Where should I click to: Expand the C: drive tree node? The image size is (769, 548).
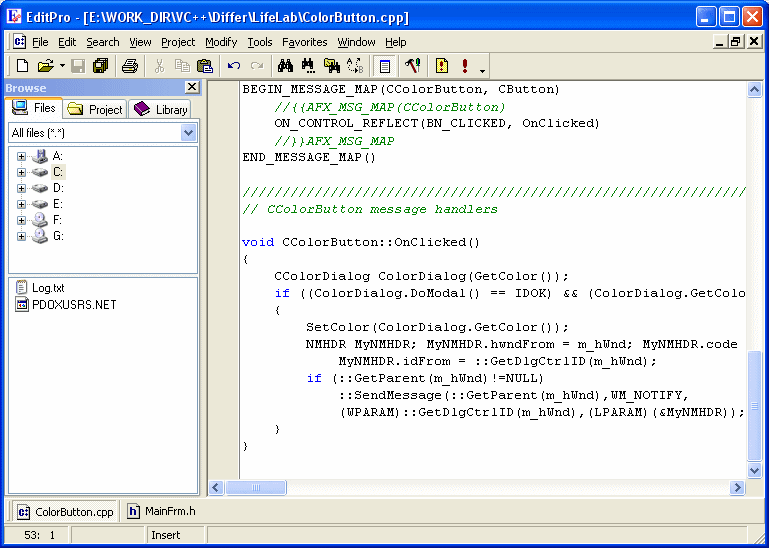click(x=22, y=172)
